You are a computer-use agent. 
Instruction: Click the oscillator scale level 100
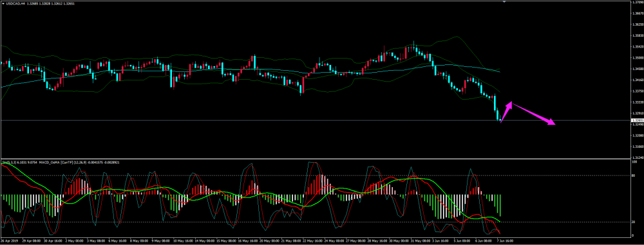tap(634, 162)
